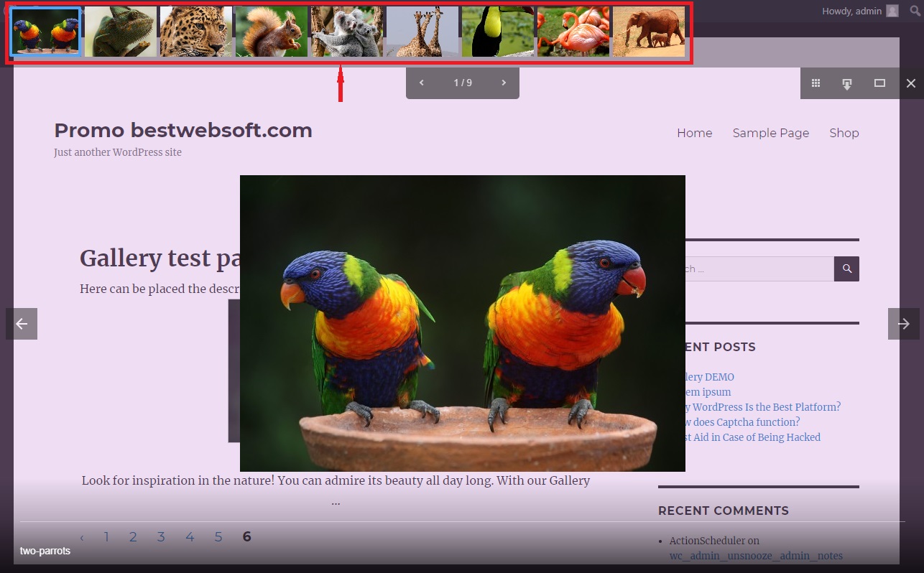Click the Promo bestwebsoft.com site title

tap(183, 131)
